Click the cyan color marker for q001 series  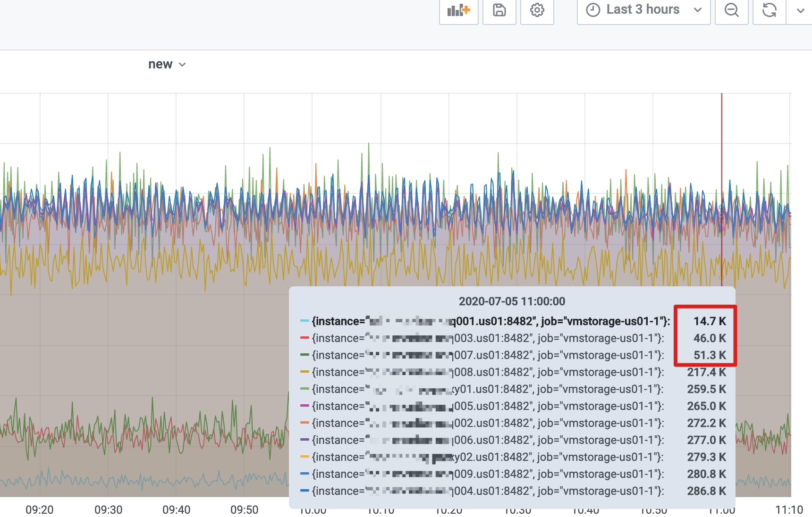(x=304, y=321)
